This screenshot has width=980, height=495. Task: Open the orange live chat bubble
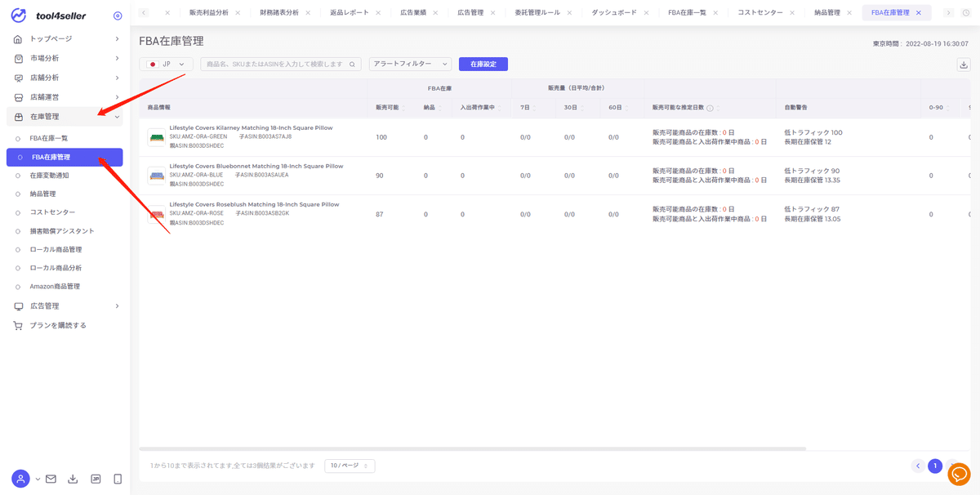(x=960, y=475)
